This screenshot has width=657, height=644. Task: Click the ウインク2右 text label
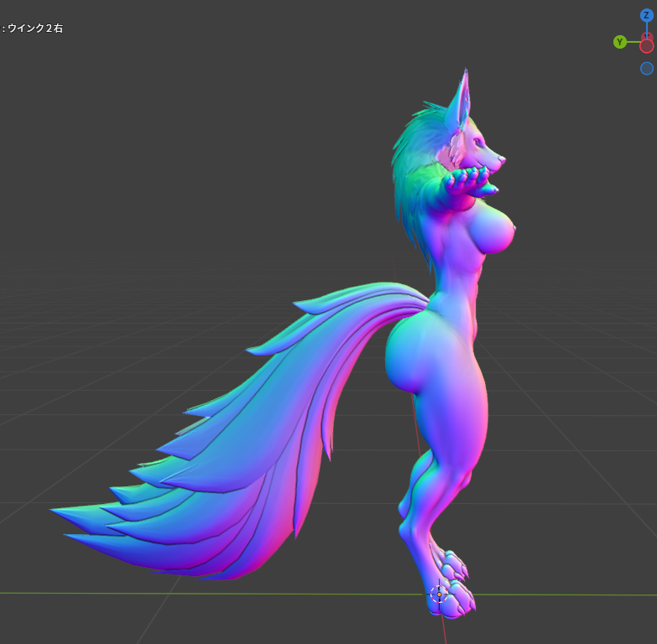[x=34, y=29]
